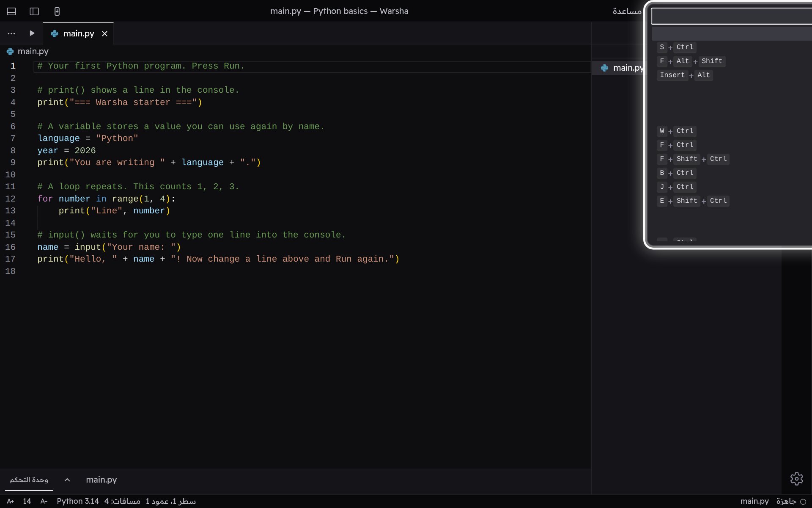The width and height of the screenshot is (812, 508).
Task: Click line number 18 in the gutter
Action: tap(10, 271)
